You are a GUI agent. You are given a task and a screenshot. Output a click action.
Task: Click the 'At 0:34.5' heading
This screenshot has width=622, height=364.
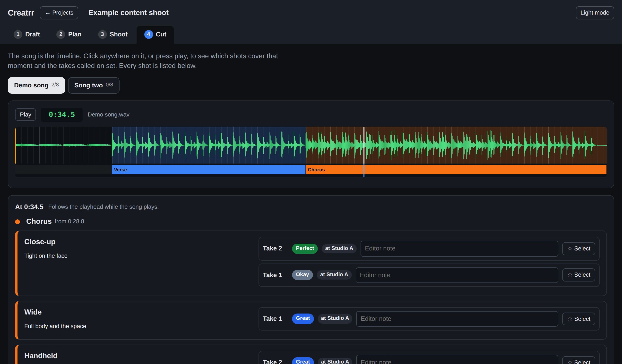click(x=29, y=207)
